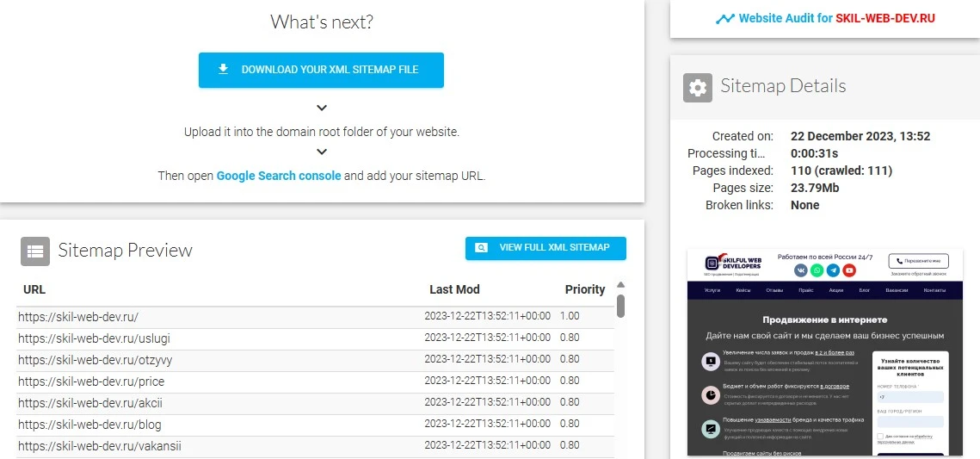Click the phone number field in the thumbnail form
Viewport: 980px width, 459px height.
(x=910, y=397)
